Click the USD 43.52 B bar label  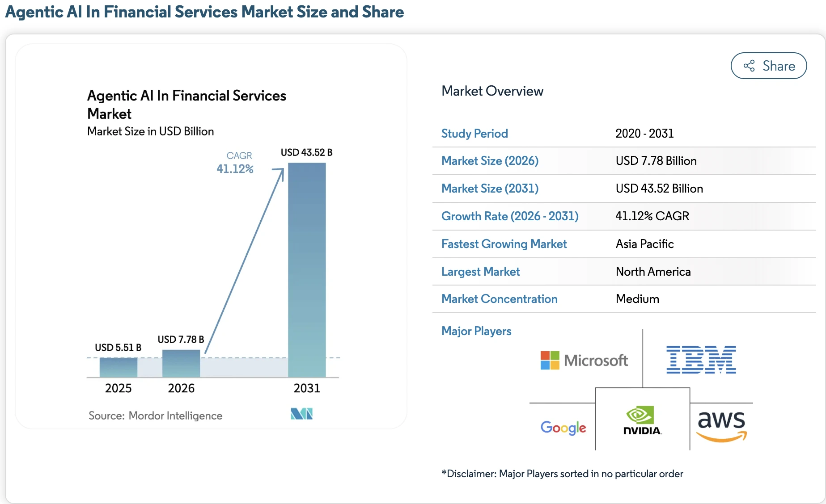[x=306, y=152]
